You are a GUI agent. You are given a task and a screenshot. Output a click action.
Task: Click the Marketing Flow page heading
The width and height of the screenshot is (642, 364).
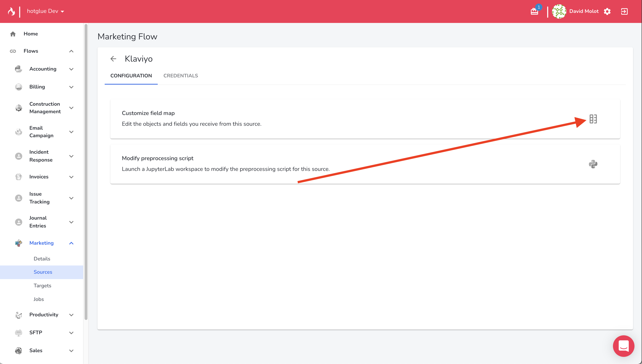coord(127,37)
